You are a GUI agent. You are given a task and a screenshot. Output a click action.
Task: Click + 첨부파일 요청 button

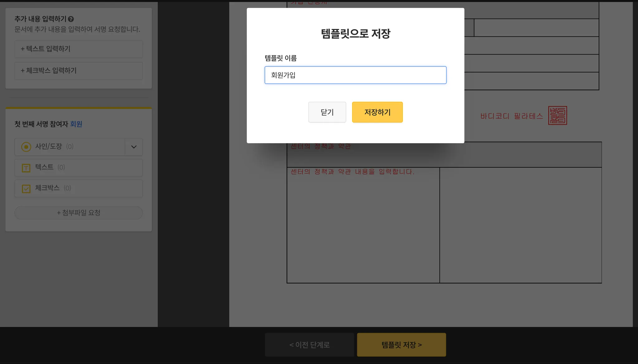pos(79,213)
